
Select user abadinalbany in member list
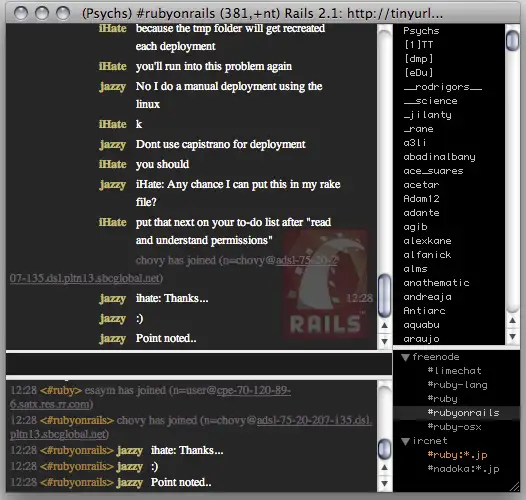pos(439,157)
